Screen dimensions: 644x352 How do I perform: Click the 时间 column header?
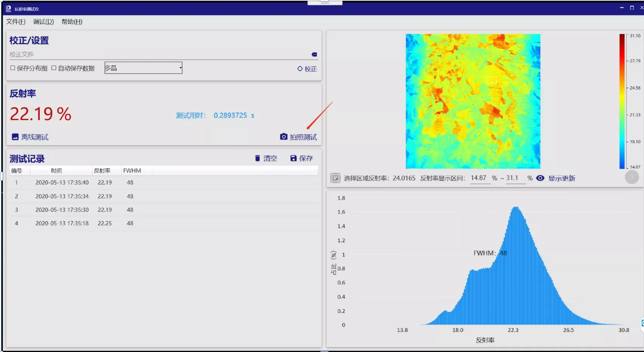click(61, 171)
